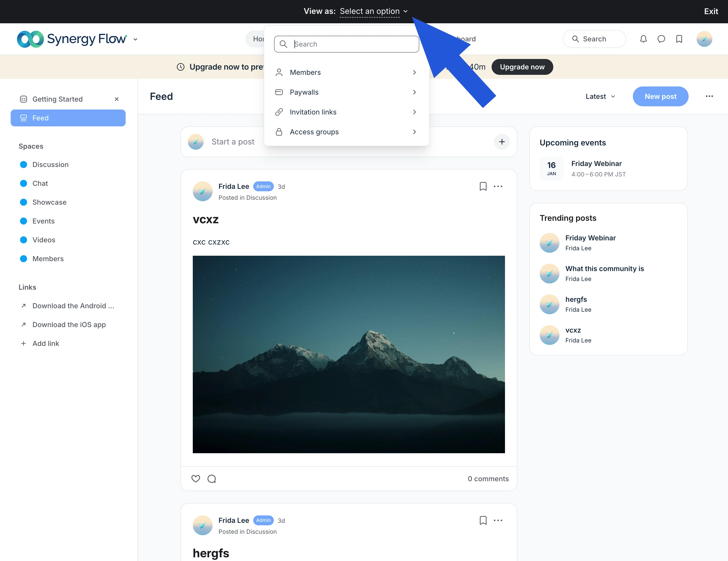Dismiss the Getting Started sidebar item

(117, 99)
